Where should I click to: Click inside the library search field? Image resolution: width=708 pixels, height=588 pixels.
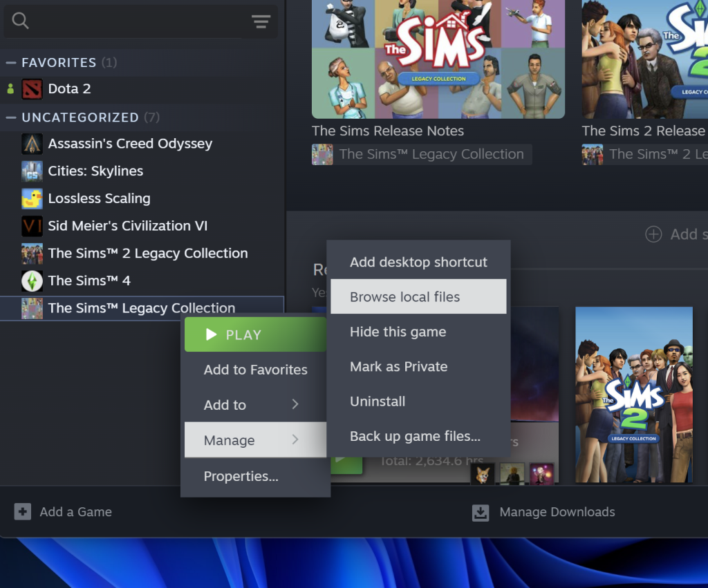[140, 21]
